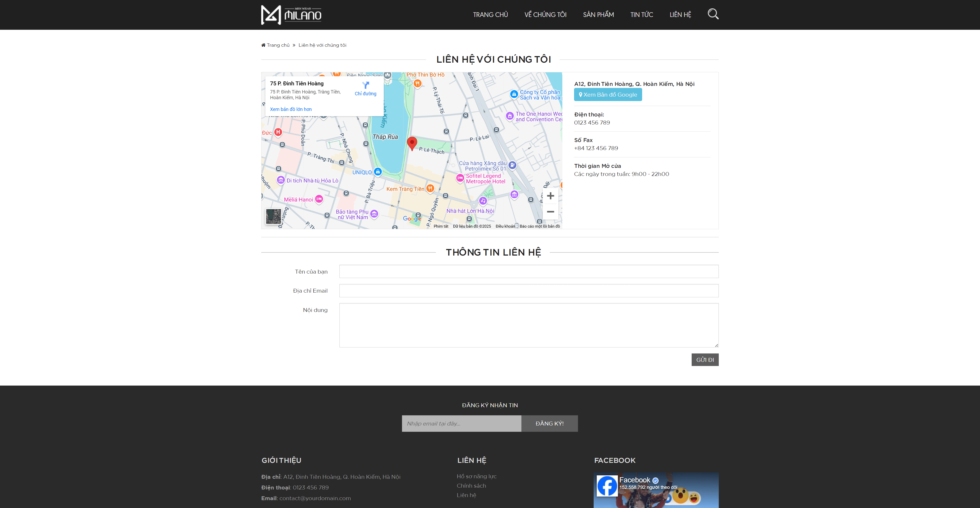
Task: Focus the Tên của bạn input field
Action: 528,271
